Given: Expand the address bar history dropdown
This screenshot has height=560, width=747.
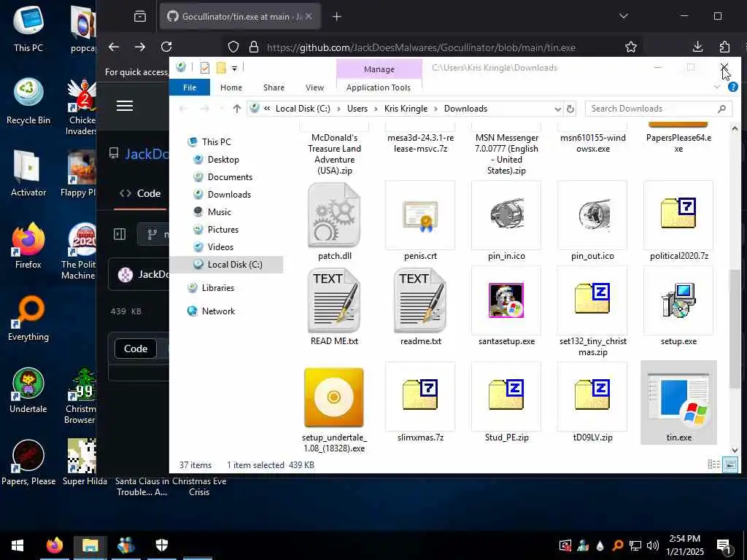Looking at the screenshot, I should (x=557, y=109).
